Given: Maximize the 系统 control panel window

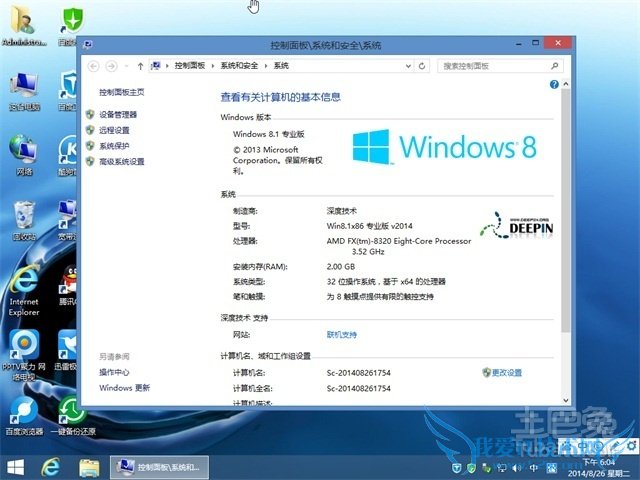Looking at the screenshot, I should click(x=536, y=43).
